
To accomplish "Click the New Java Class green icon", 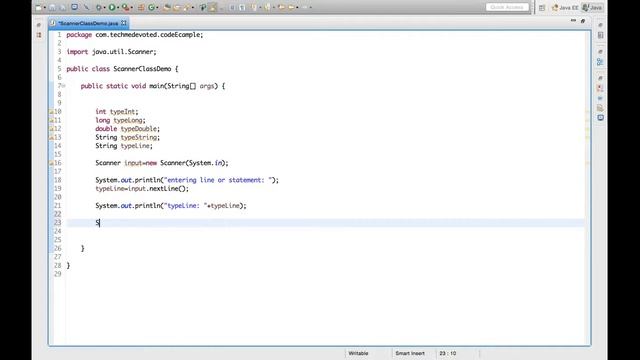I will tap(151, 7).
